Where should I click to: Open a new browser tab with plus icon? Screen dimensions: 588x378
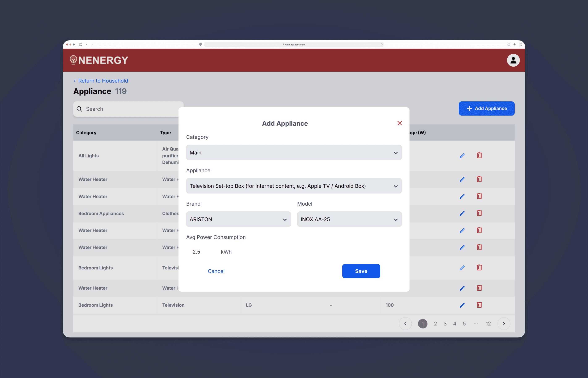pos(514,45)
